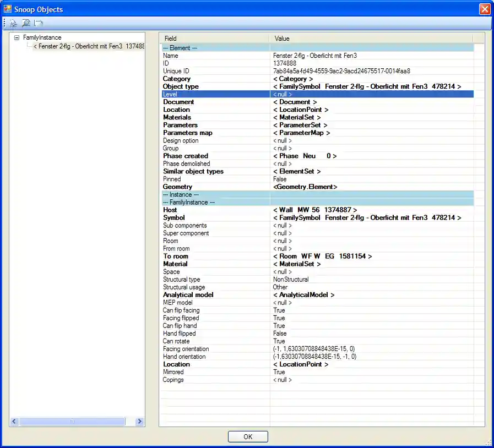Collapse the FamilyInstance tree node
Screen dimensions: 494x448
tap(17, 38)
